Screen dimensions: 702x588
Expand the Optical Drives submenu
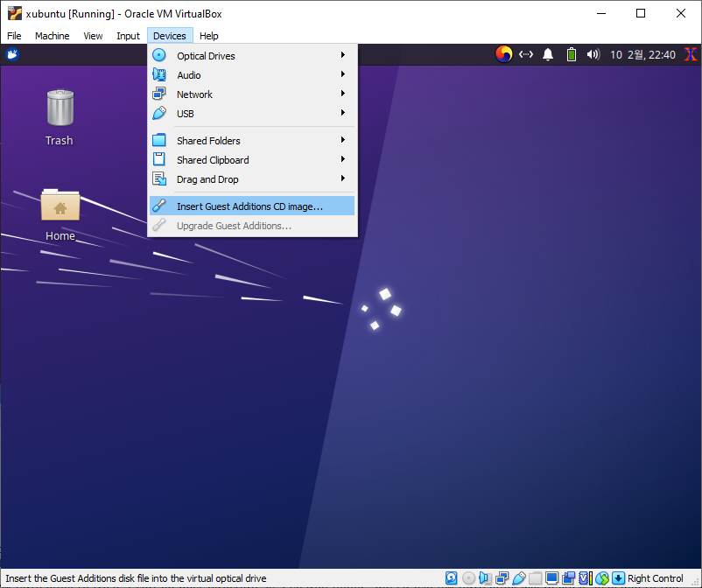coord(251,55)
